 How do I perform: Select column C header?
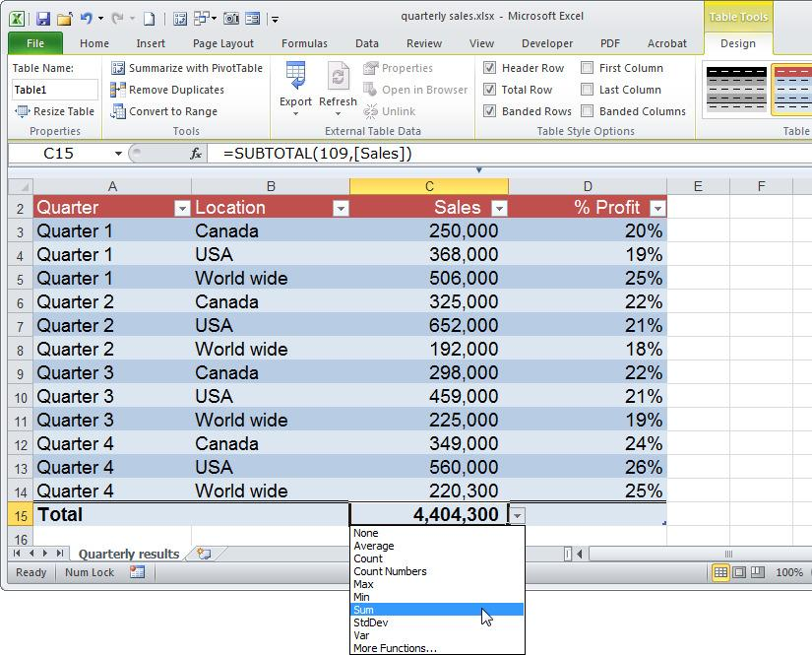pyautogui.click(x=429, y=186)
